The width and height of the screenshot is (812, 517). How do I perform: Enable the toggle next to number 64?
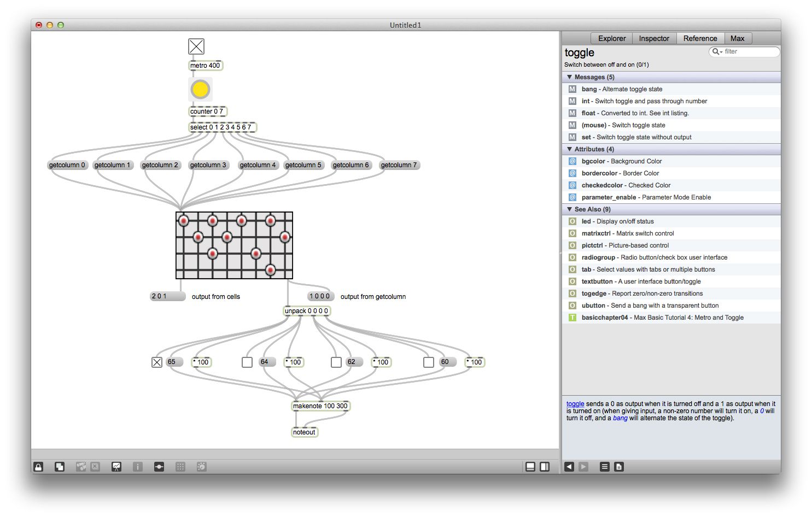click(247, 362)
